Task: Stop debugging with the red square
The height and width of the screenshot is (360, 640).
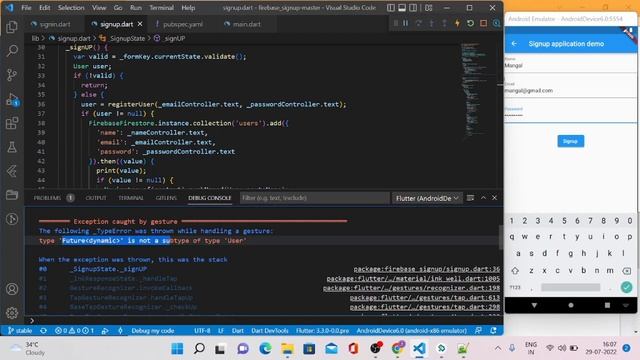Action: pyautogui.click(x=483, y=24)
